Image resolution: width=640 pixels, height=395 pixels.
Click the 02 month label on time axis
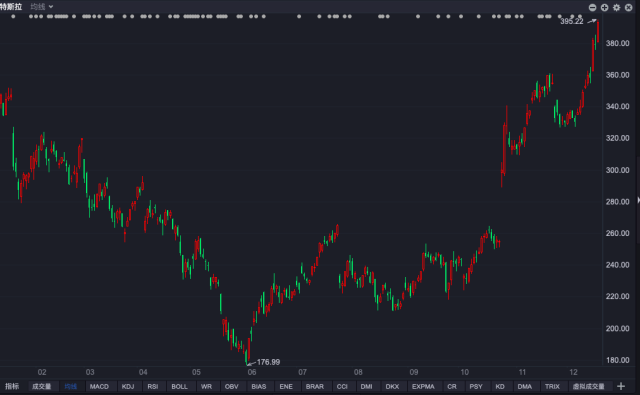(42, 372)
